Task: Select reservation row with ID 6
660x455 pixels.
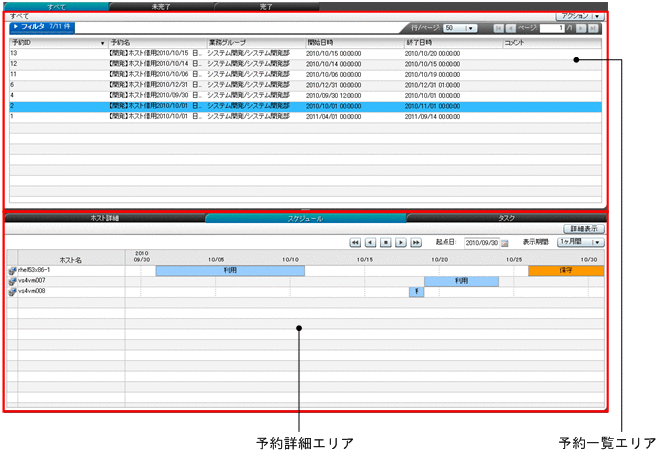Action: tap(306, 85)
